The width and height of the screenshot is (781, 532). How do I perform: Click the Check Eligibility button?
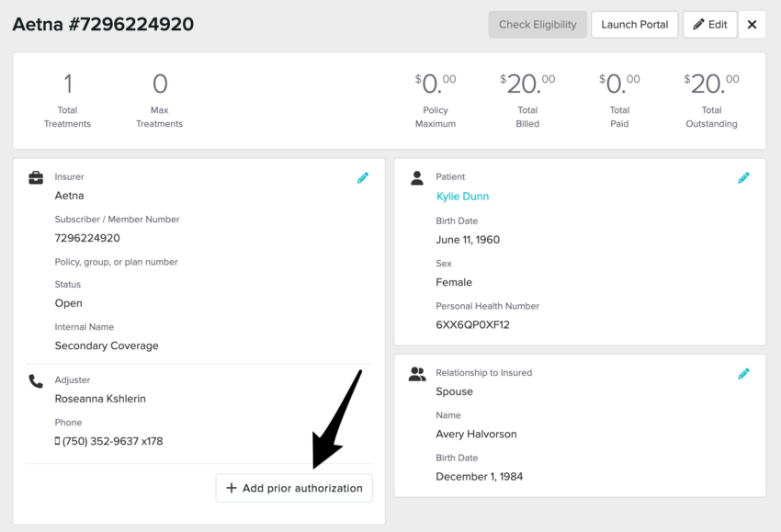[x=538, y=25]
